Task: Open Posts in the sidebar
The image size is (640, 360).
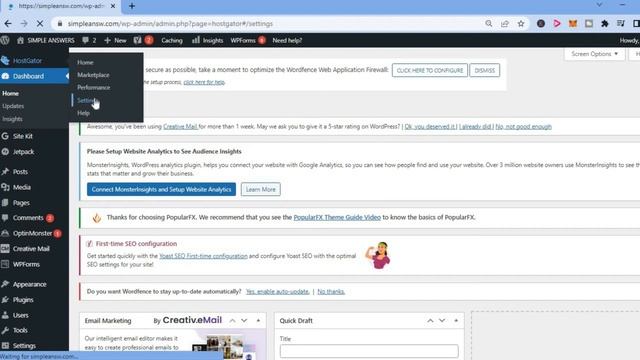Action: coord(20,172)
